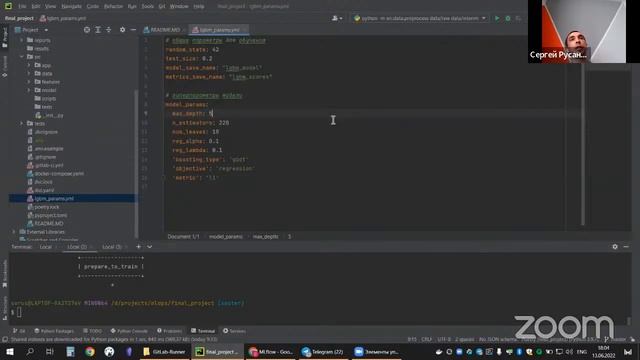Open the GitLab-Runner taskbar window
640x360 pixels.
point(164,352)
